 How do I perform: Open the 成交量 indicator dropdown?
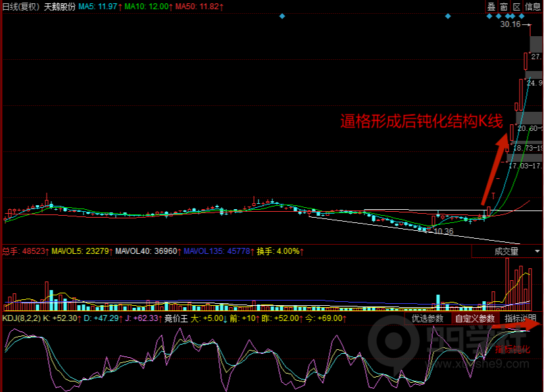coord(507,251)
